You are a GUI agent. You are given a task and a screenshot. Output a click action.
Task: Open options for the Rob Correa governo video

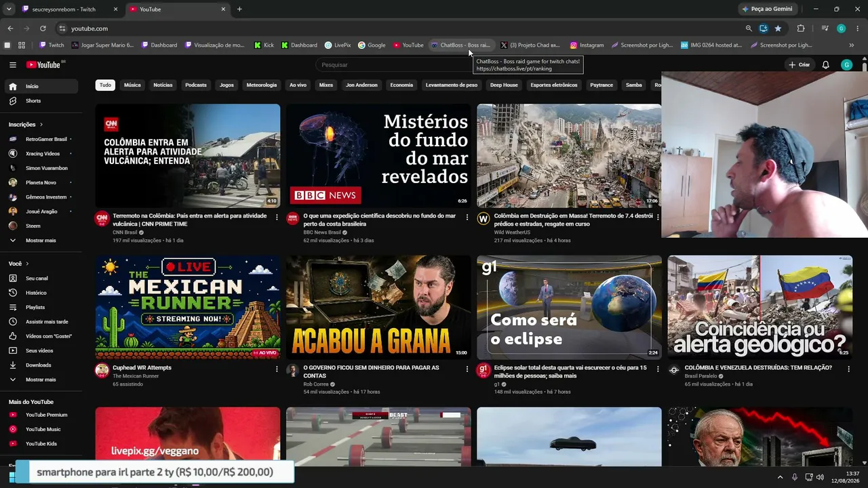[467, 369]
